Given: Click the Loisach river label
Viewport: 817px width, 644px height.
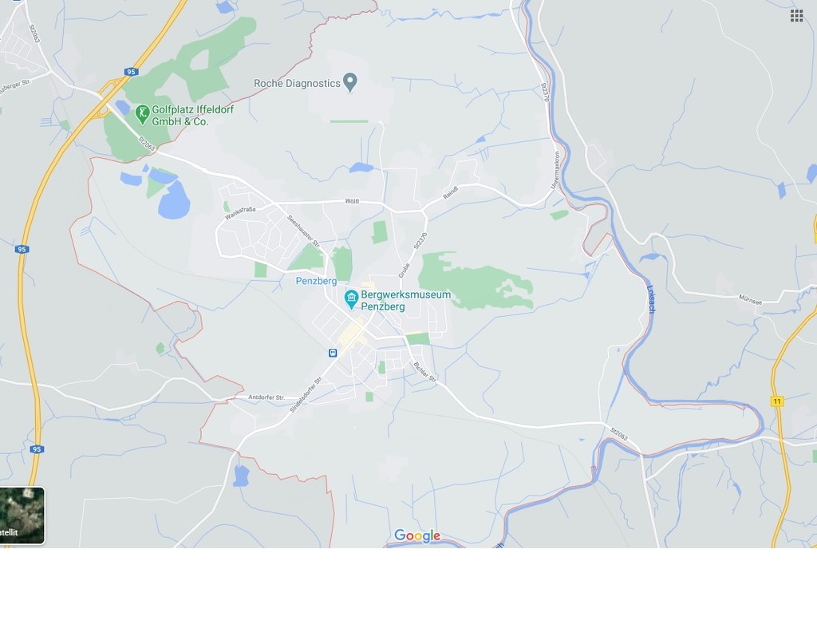Looking at the screenshot, I should 651,298.
